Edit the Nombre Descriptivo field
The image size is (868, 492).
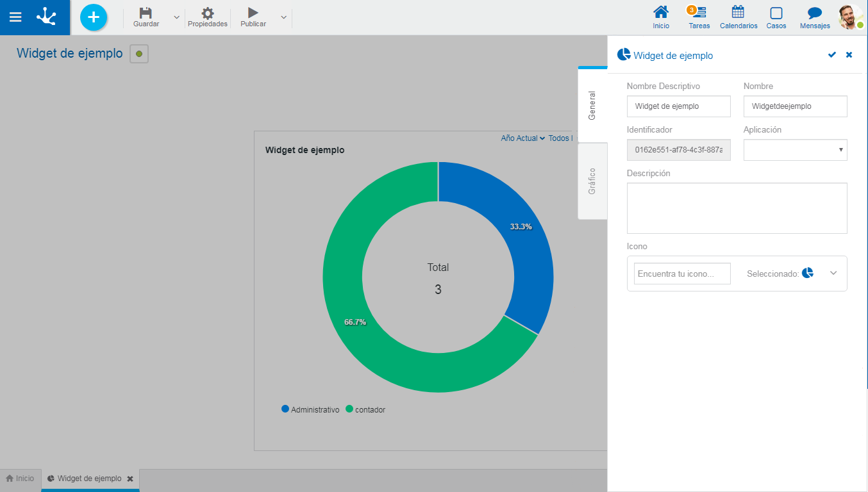[x=679, y=106]
